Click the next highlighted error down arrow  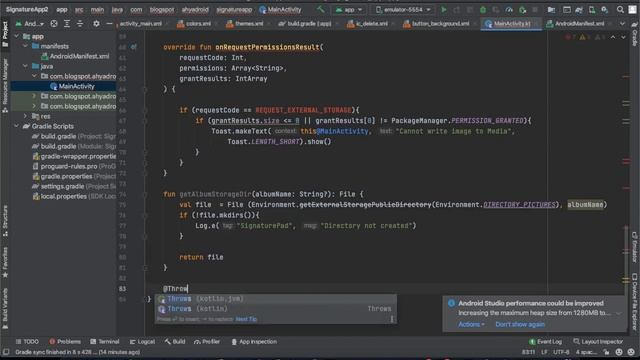[623, 37]
